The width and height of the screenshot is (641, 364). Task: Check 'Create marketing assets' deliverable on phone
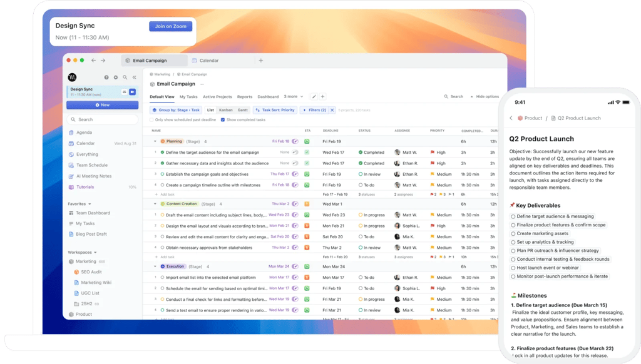point(513,234)
